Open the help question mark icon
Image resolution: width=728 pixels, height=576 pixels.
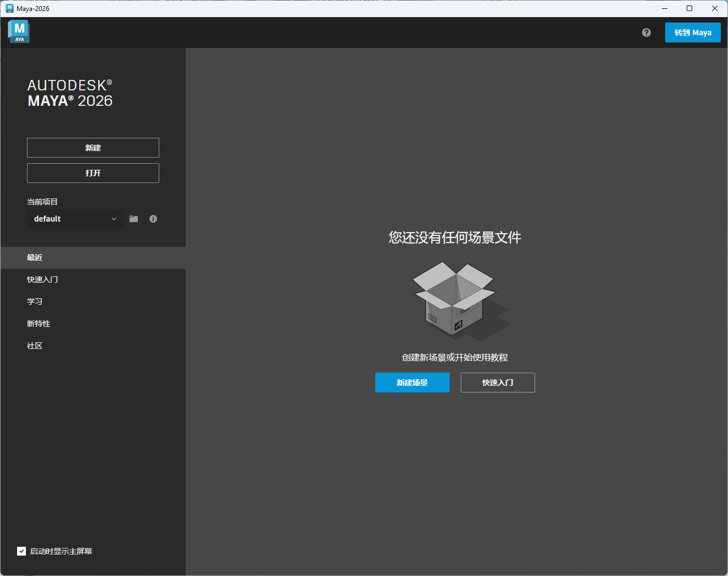pyautogui.click(x=646, y=33)
